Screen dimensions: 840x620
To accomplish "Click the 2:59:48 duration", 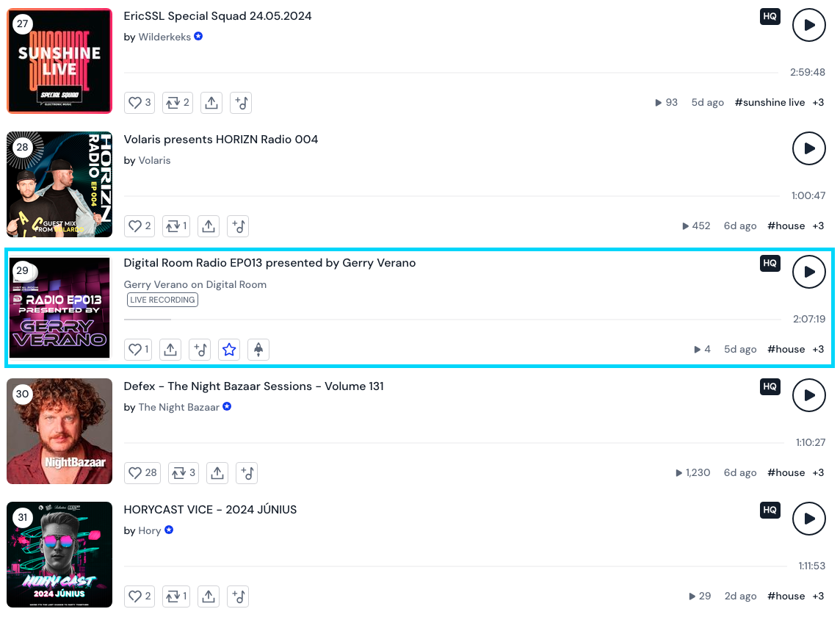I will (807, 72).
